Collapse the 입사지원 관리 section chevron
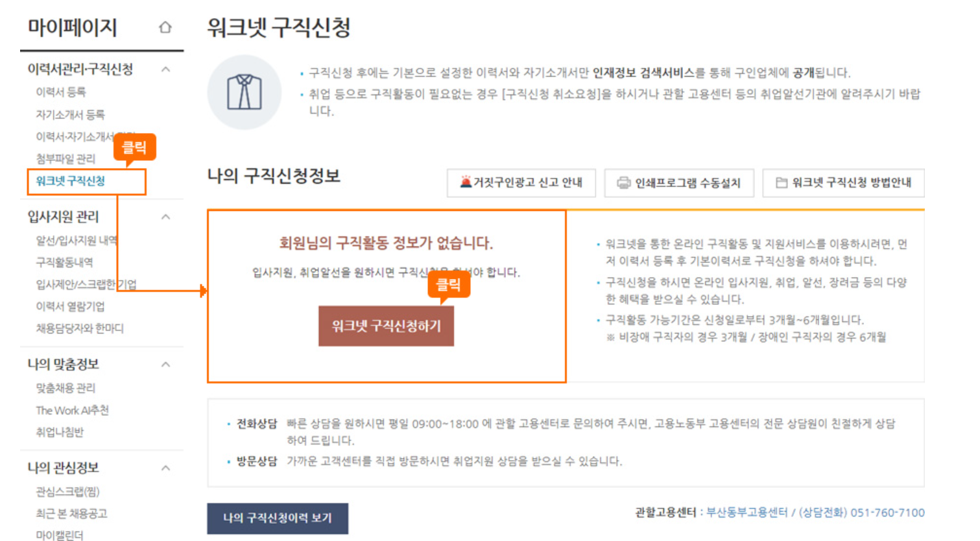Screen dimensions: 980x541 tap(166, 217)
